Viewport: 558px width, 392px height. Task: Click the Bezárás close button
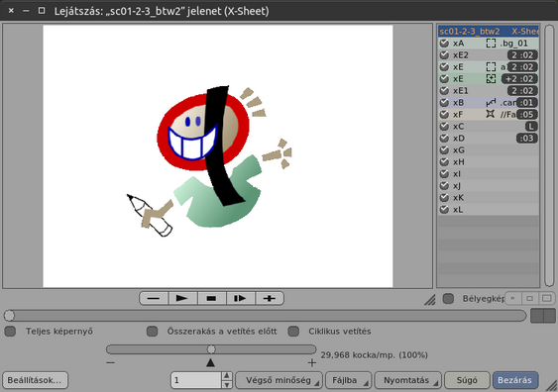click(x=515, y=380)
